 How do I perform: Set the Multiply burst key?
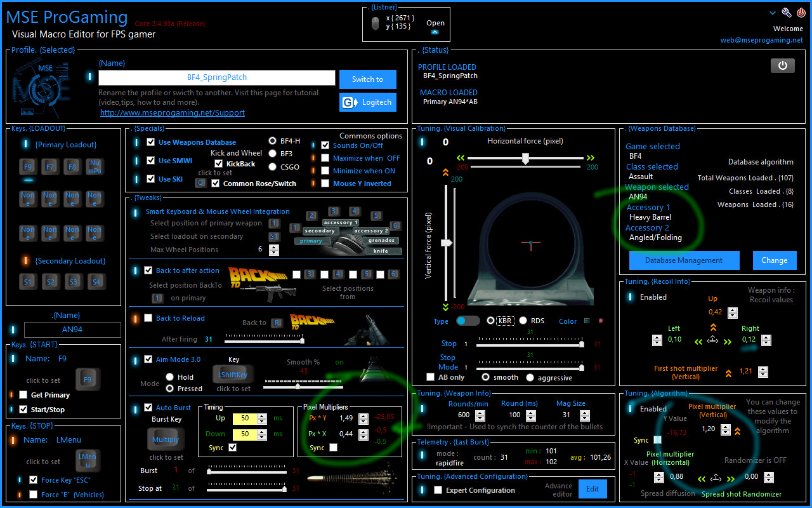click(166, 439)
